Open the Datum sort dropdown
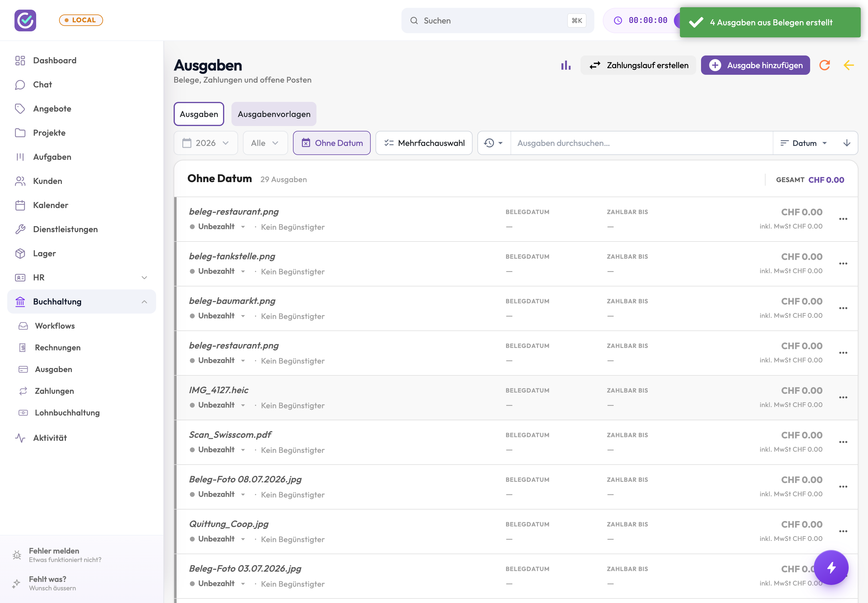Image resolution: width=868 pixels, height=603 pixels. coord(804,143)
